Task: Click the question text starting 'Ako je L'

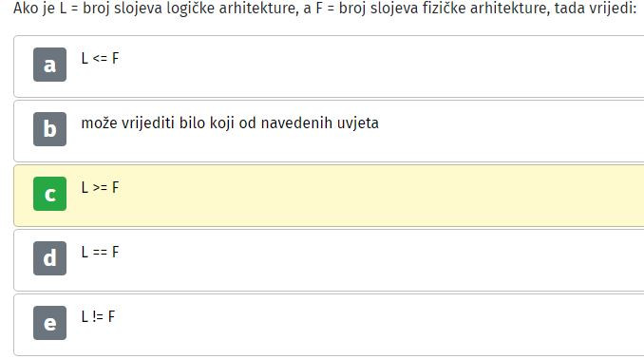Action: pyautogui.click(x=325, y=8)
